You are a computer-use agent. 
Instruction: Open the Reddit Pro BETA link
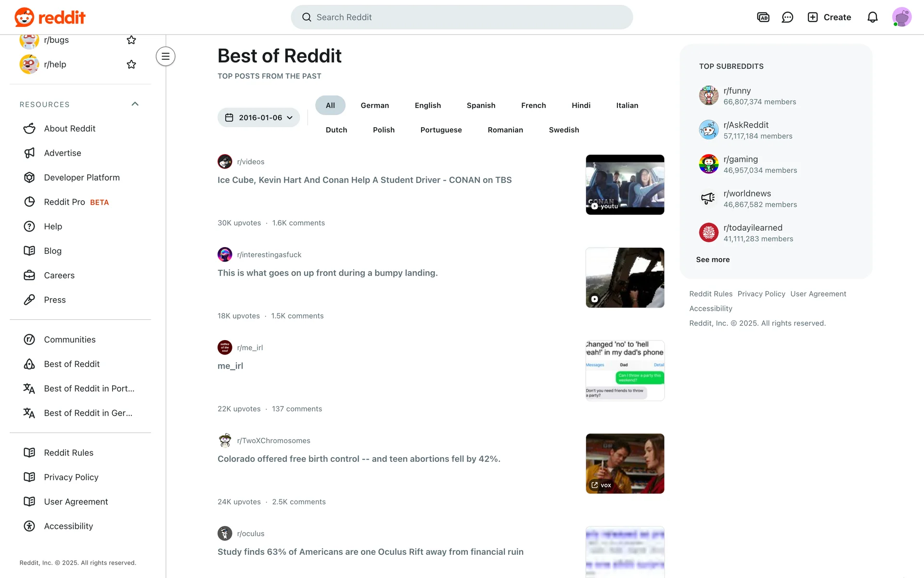(x=76, y=202)
